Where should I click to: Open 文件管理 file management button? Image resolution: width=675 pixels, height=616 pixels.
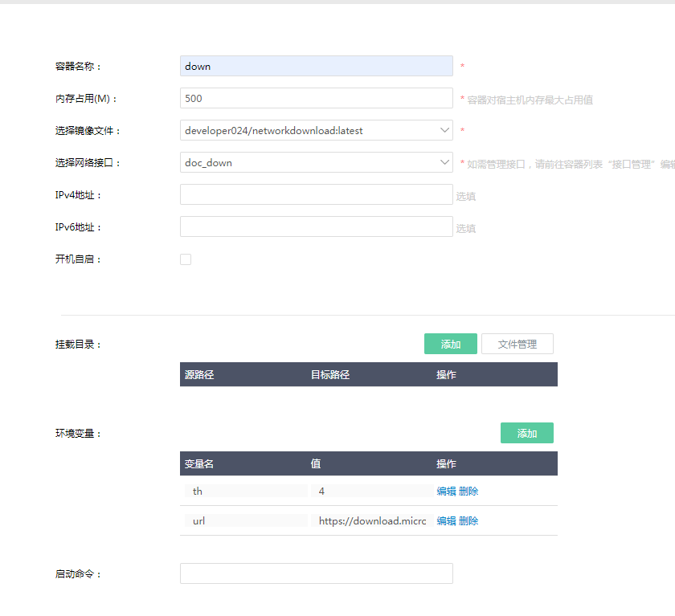coord(517,345)
